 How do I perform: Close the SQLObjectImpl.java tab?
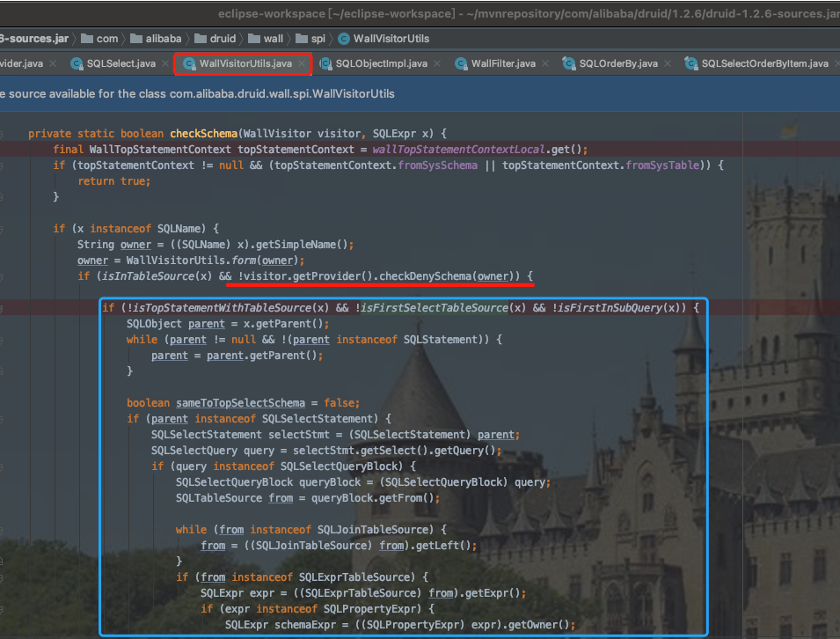[x=437, y=63]
